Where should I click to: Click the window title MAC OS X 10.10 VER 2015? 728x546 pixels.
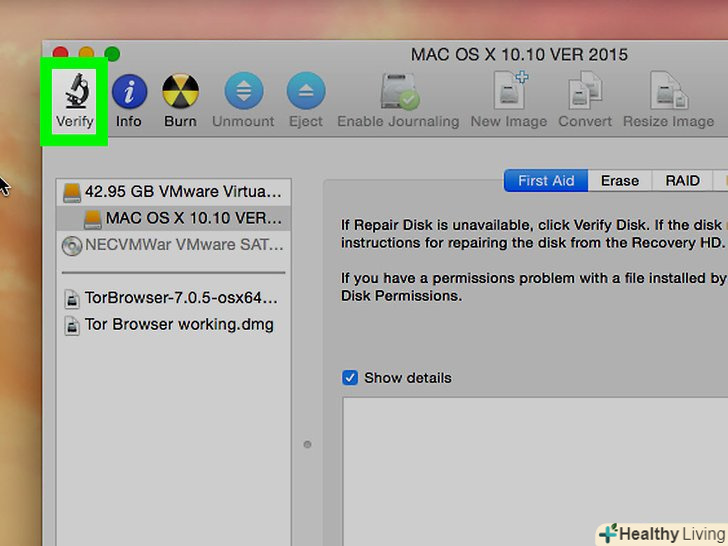519,55
